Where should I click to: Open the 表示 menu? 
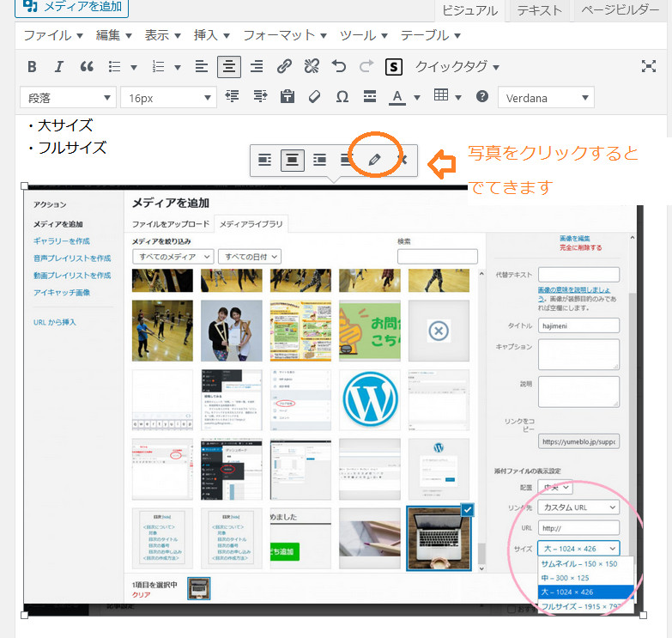[162, 35]
